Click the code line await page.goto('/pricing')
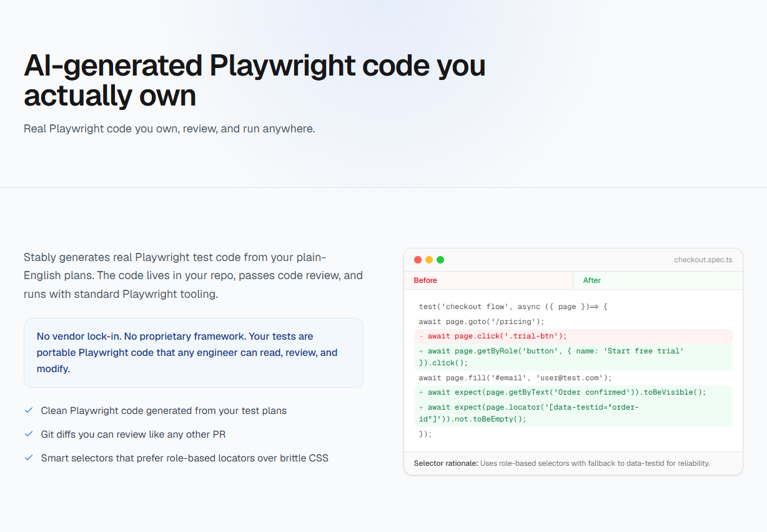The height and width of the screenshot is (532, 767). point(482,322)
